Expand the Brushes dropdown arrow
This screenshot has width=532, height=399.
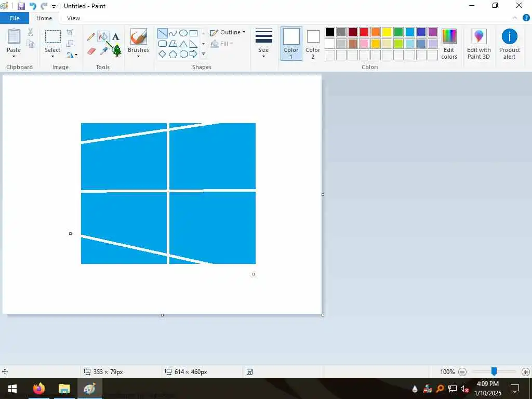[x=138, y=57]
